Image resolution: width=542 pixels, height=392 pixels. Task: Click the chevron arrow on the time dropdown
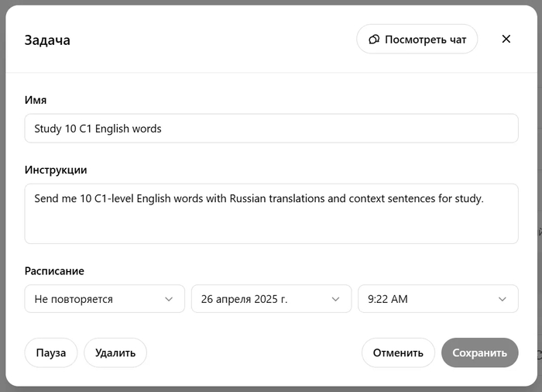pyautogui.click(x=503, y=299)
